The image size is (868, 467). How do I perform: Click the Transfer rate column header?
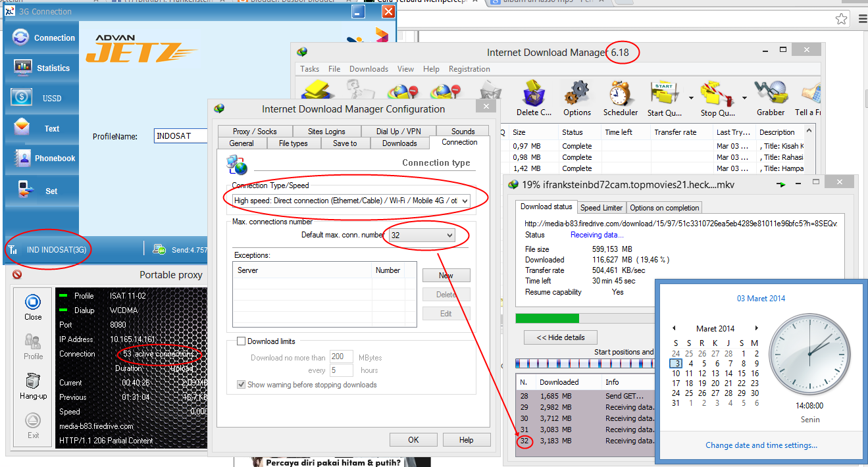(x=680, y=132)
